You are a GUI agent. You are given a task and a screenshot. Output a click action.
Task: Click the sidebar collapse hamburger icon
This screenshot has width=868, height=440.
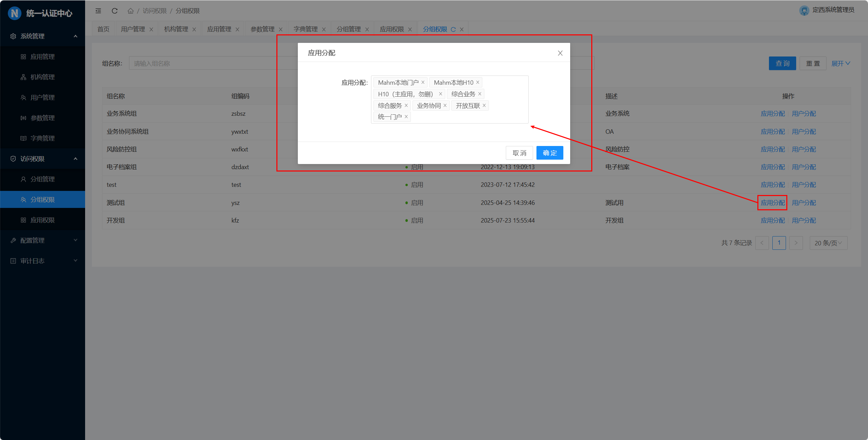pos(98,11)
